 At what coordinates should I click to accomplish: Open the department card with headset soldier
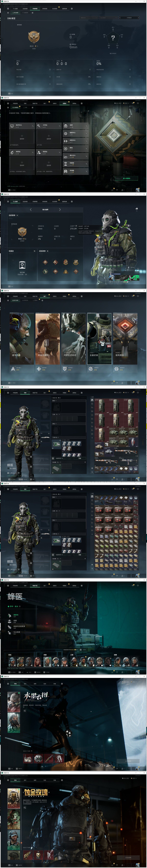22,339
